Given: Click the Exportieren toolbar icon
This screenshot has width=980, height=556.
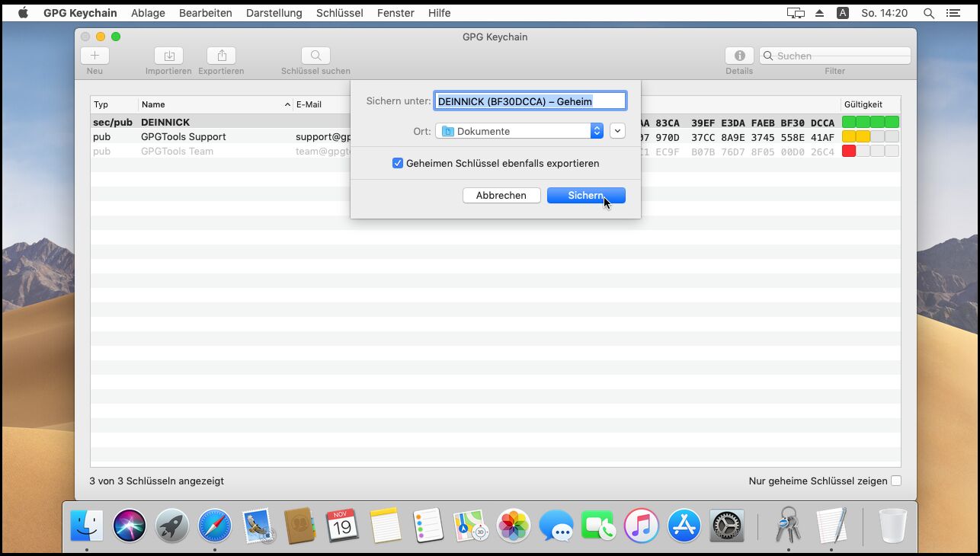Looking at the screenshot, I should [x=221, y=56].
